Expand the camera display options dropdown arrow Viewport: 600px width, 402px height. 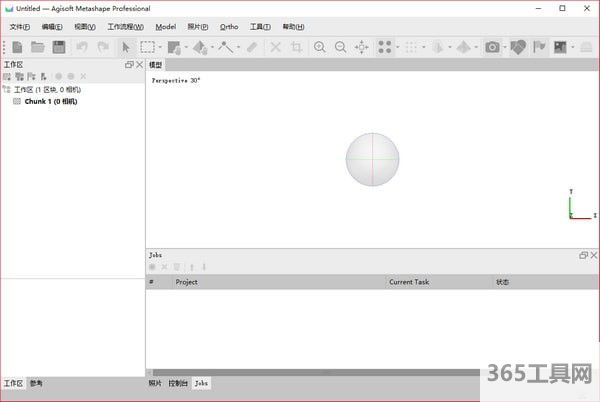point(504,47)
